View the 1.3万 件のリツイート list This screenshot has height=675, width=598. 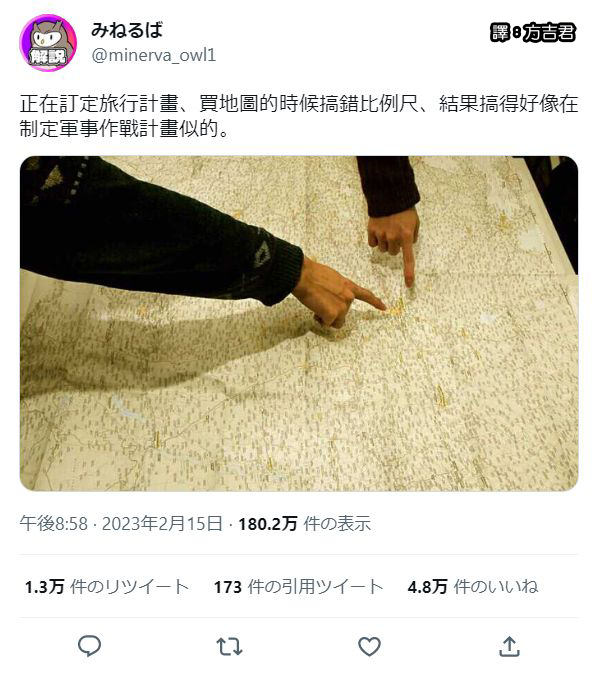[107, 586]
